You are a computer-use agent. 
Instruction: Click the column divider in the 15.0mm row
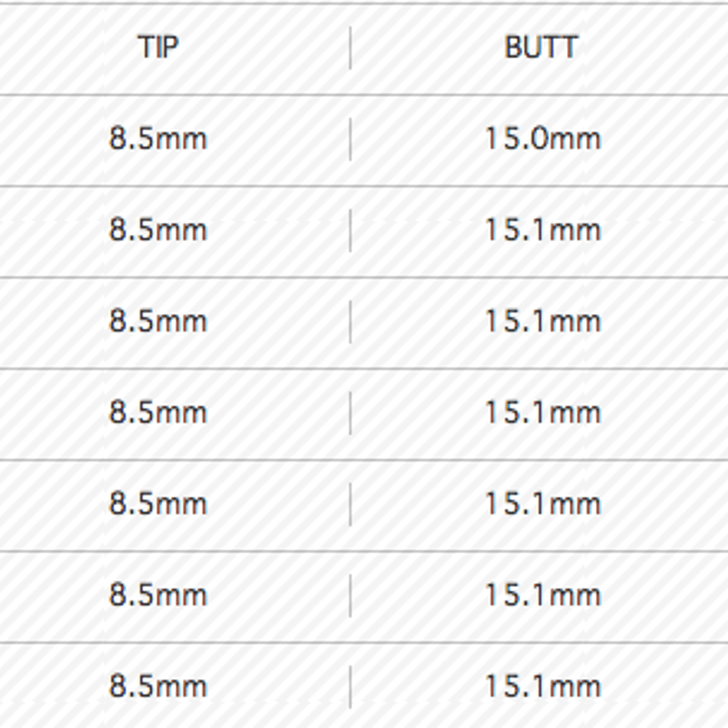tap(350, 139)
